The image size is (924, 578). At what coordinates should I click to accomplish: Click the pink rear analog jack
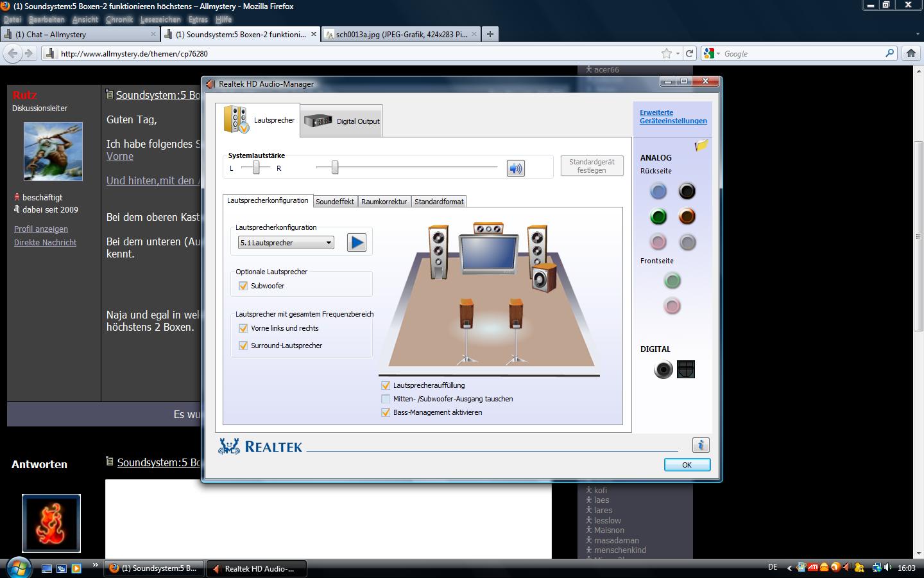[x=658, y=242]
